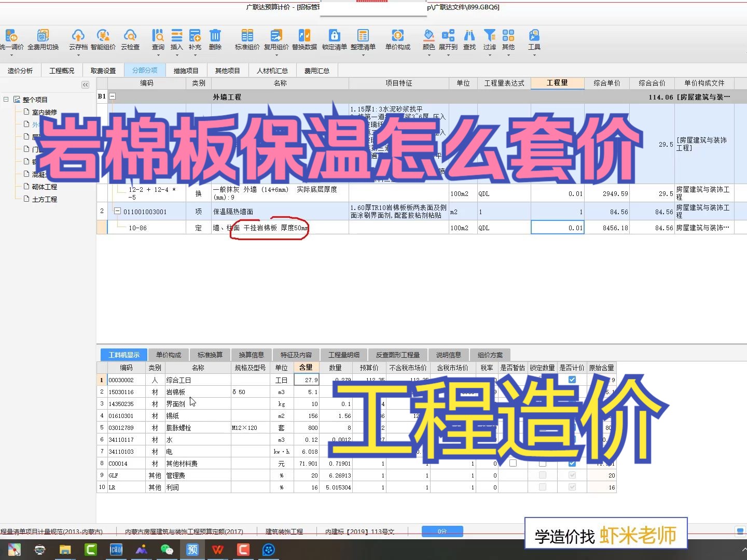Open the 单价构成 bottom panel tab
This screenshot has width=747, height=560.
tap(169, 355)
